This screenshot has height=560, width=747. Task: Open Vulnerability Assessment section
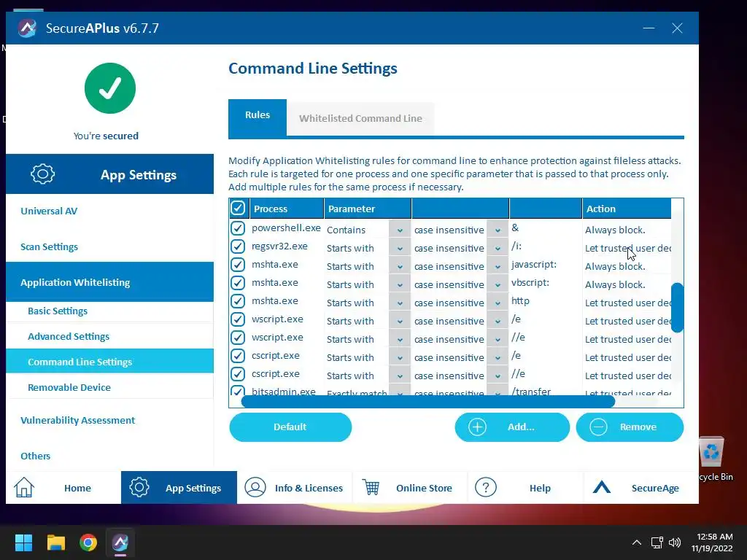click(x=77, y=420)
